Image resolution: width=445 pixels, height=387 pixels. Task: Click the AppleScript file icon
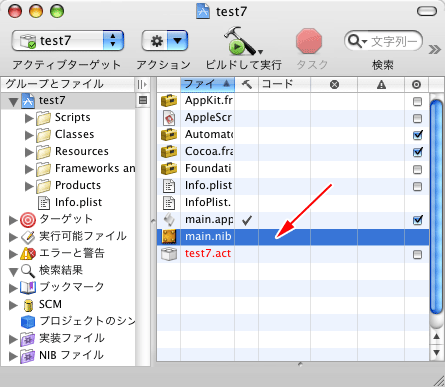[x=169, y=118]
